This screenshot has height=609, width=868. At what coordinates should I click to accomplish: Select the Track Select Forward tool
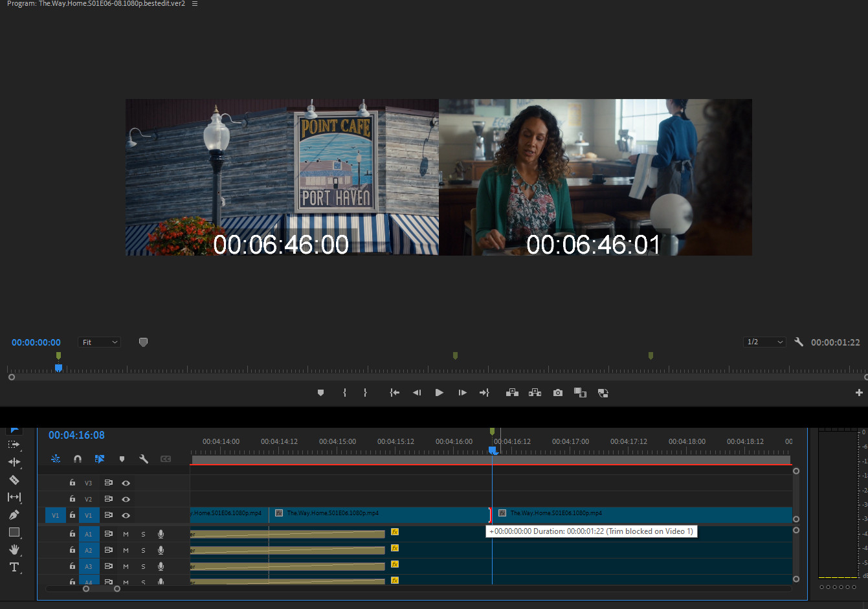pyautogui.click(x=14, y=445)
